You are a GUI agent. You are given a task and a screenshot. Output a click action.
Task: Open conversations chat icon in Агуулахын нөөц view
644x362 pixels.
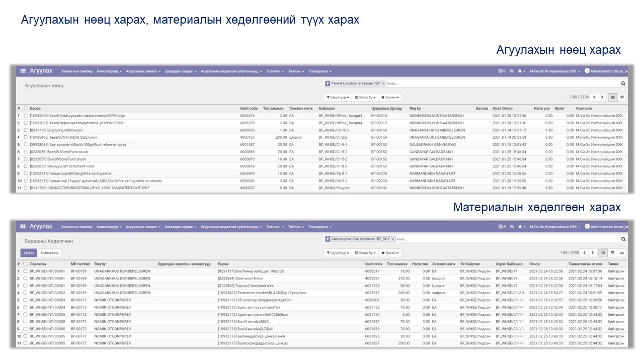(512, 71)
